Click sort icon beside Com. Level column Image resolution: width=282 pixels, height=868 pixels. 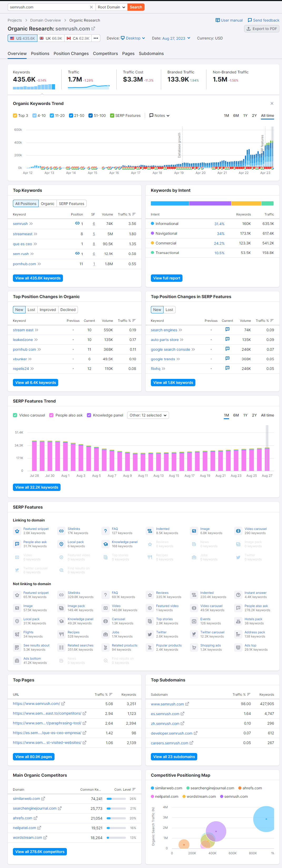point(134,790)
